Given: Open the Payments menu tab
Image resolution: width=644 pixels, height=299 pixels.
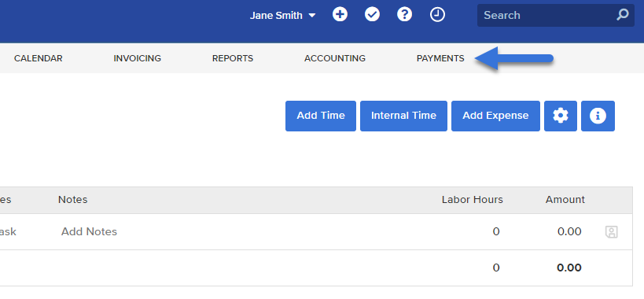Looking at the screenshot, I should (x=440, y=58).
